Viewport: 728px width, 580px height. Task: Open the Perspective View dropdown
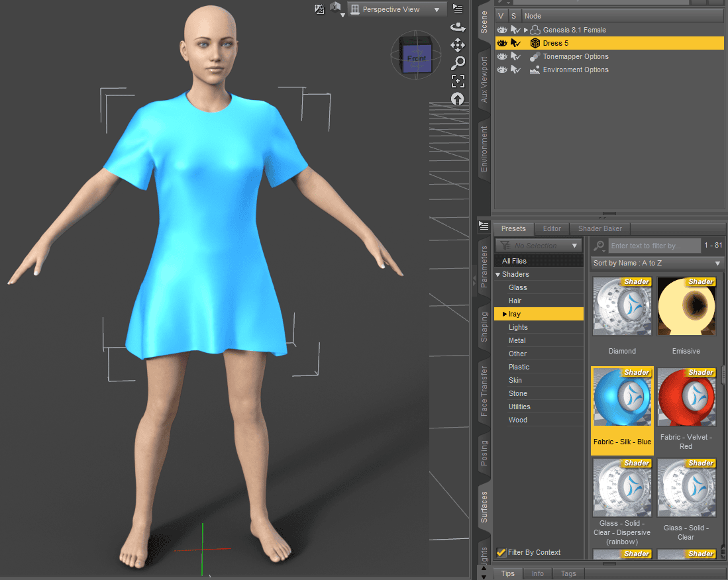[396, 9]
